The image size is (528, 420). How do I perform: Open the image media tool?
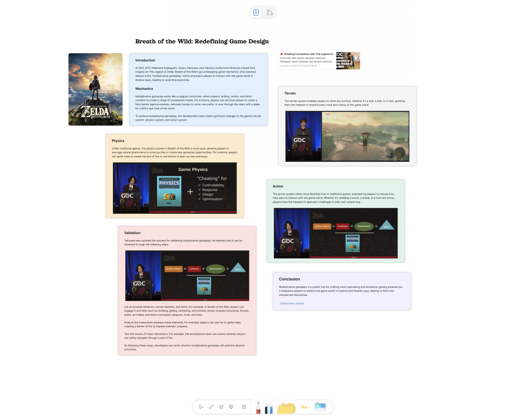pyautogui.click(x=320, y=407)
